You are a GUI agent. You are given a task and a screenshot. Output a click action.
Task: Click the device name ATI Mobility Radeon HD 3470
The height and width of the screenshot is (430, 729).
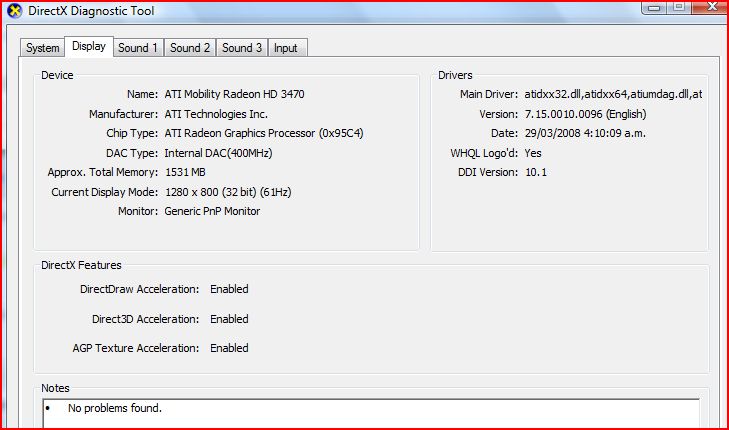[234, 94]
